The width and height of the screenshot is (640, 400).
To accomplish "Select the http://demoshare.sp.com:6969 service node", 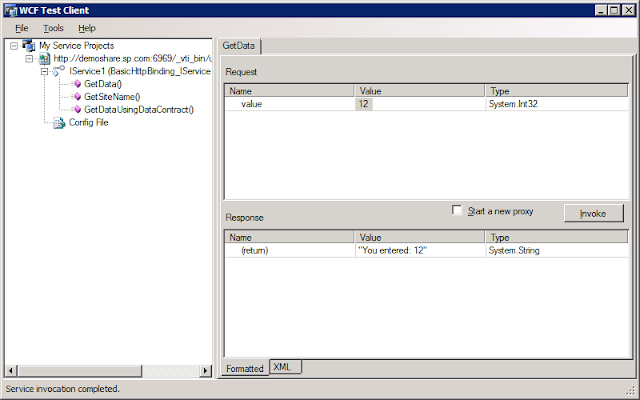I will point(133,59).
